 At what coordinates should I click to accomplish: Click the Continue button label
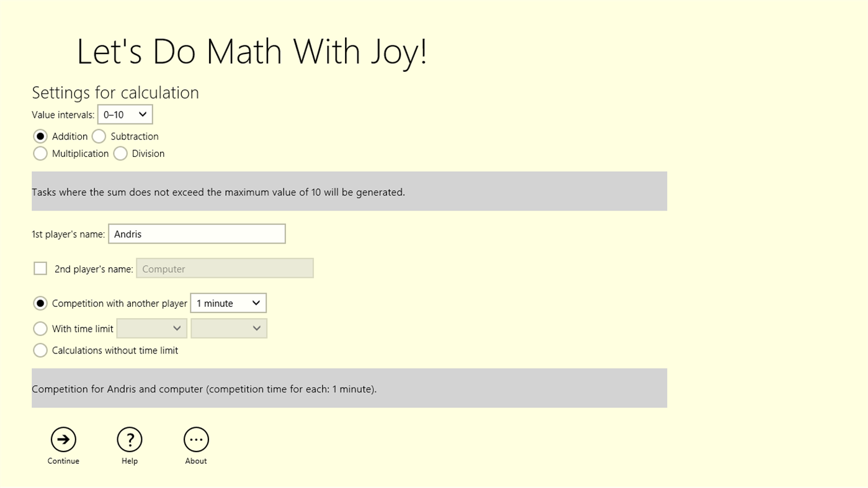pyautogui.click(x=63, y=461)
